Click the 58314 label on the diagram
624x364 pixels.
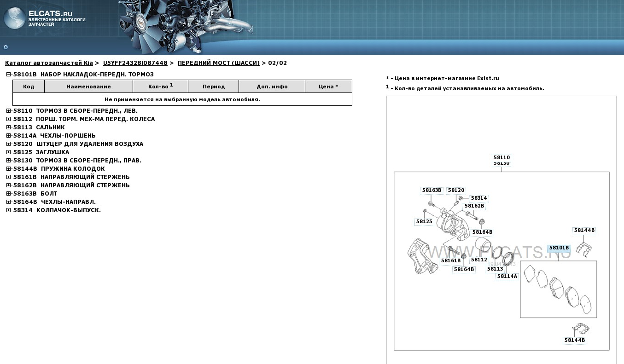[479, 198]
